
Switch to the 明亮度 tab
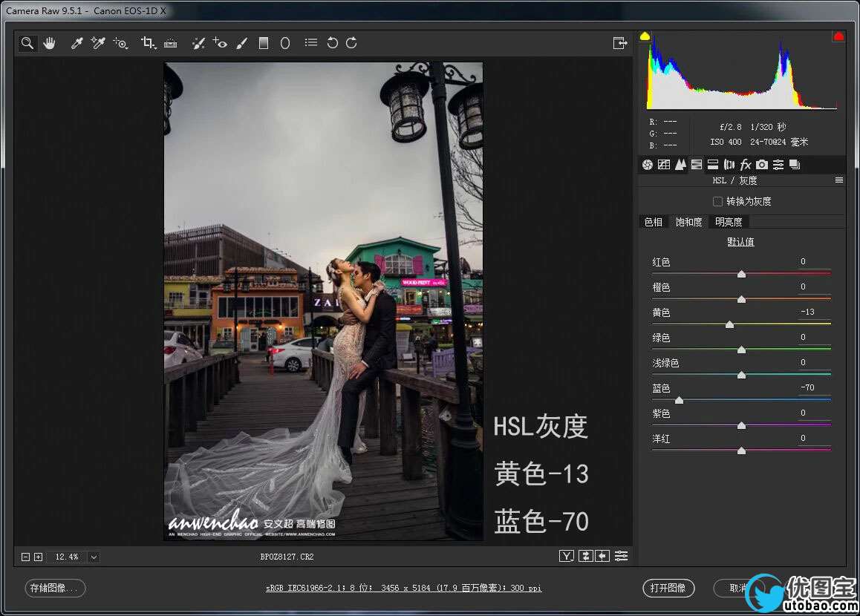pos(728,222)
